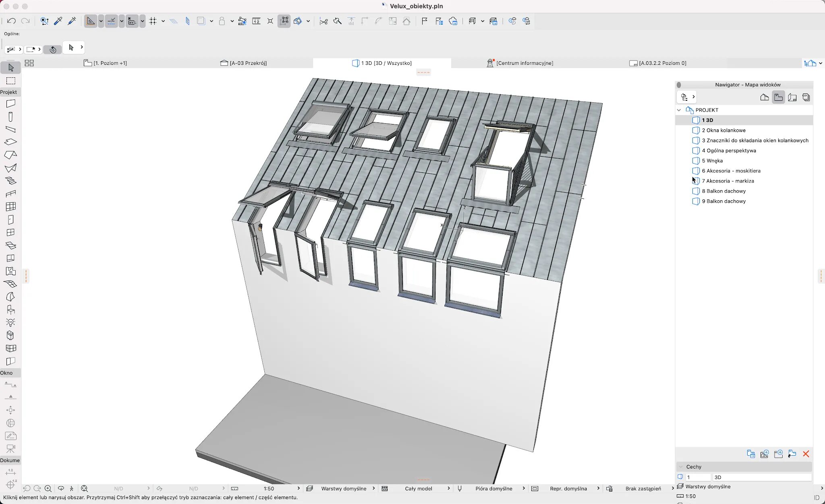Screen dimensions: 825x504
Task: Click the Scissors trim tool icon
Action: point(323,21)
